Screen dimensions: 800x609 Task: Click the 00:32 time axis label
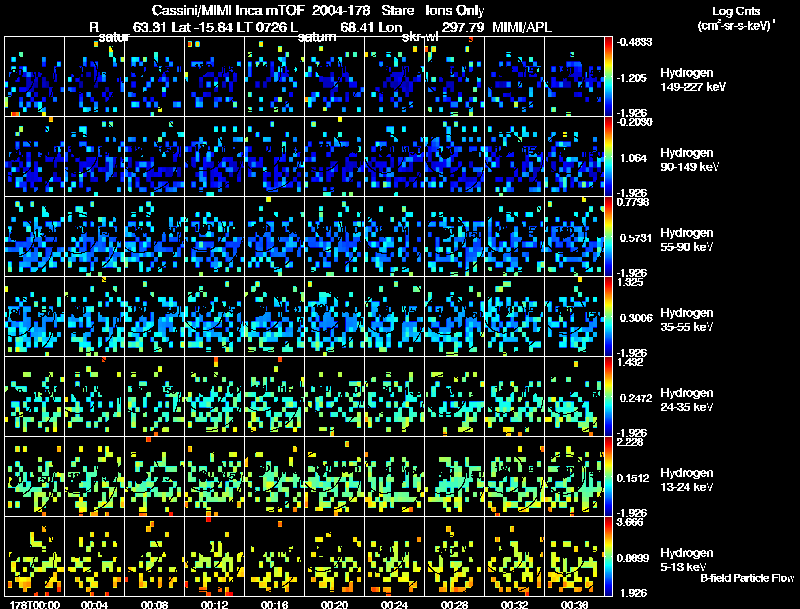coord(514,604)
